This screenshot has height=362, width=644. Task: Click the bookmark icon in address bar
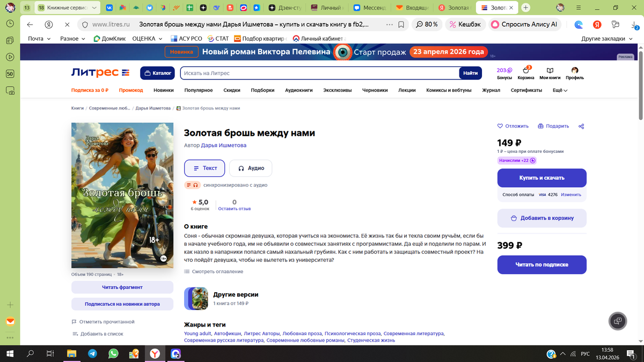[x=401, y=25]
